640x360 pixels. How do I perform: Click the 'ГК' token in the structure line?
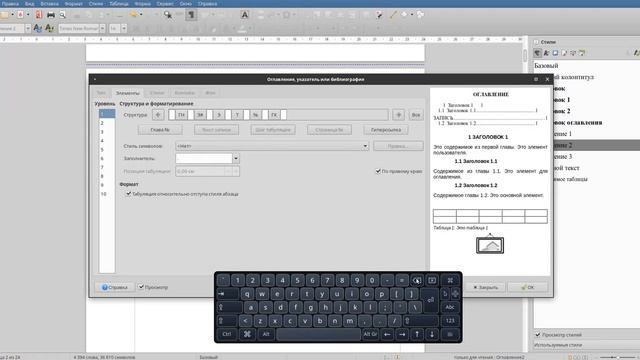[x=274, y=115]
